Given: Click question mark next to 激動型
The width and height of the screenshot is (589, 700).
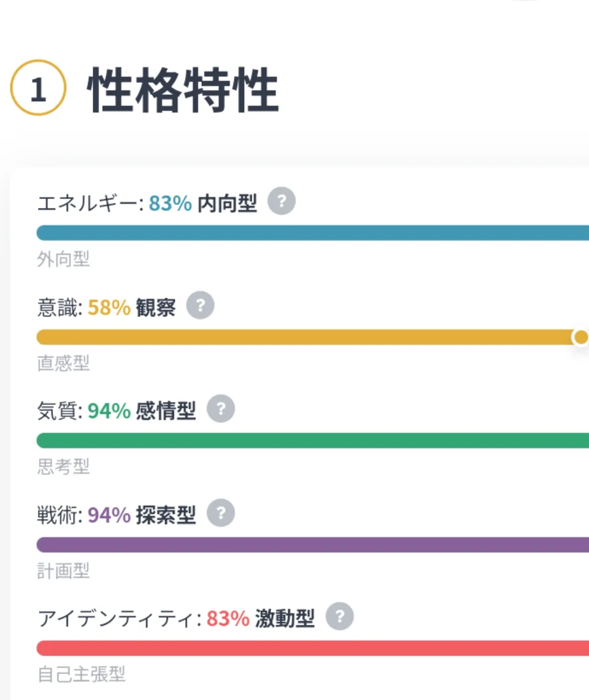Looking at the screenshot, I should coord(339,616).
